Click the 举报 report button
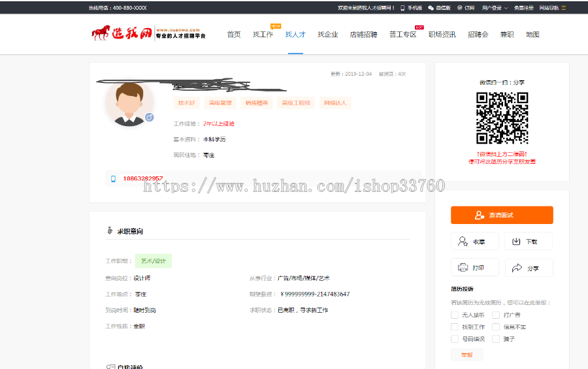588x369 pixels. coord(467,355)
